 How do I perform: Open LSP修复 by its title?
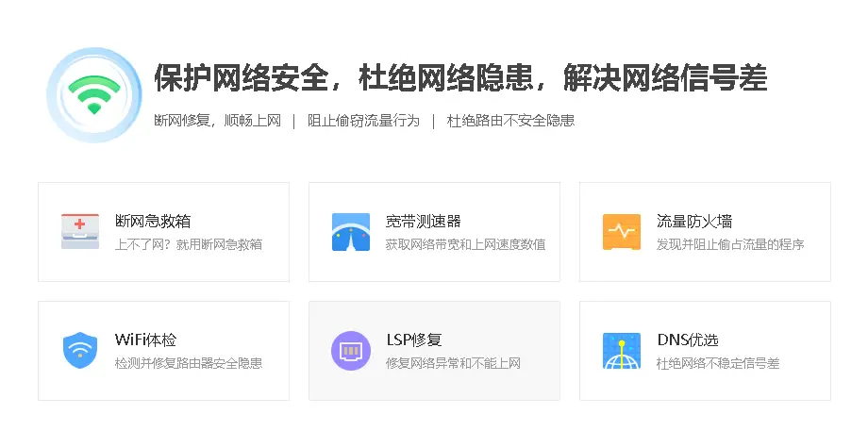tap(414, 340)
